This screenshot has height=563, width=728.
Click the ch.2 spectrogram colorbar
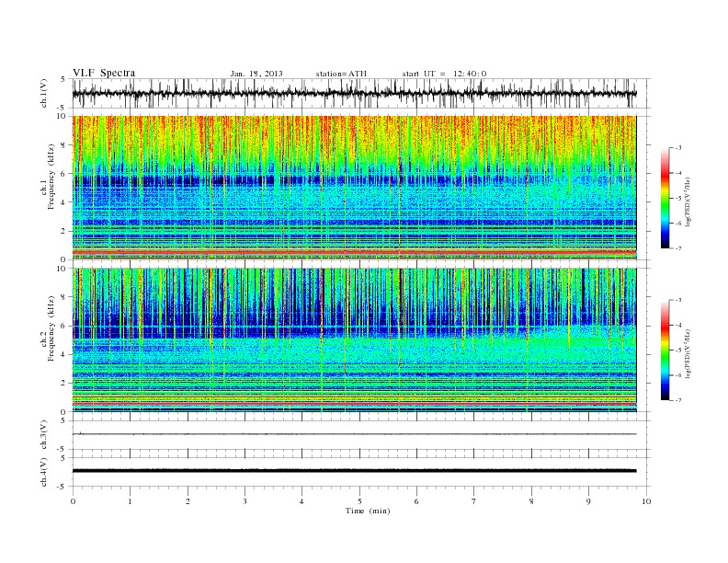[665, 350]
